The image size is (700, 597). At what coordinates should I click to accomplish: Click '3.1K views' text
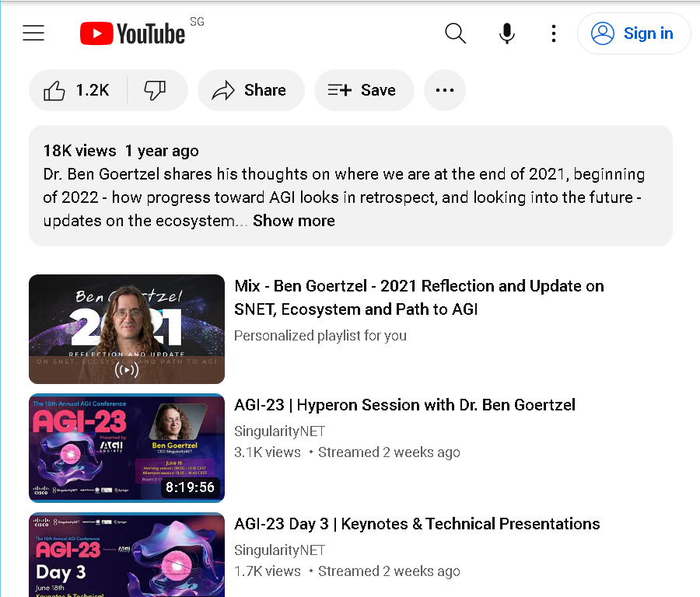(x=268, y=452)
